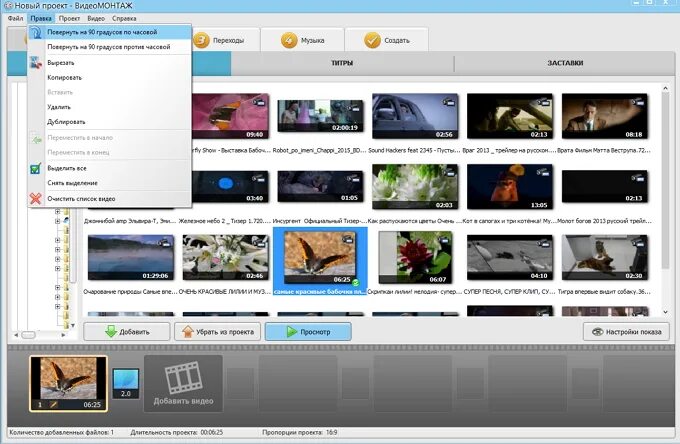The image size is (680, 444).
Task: Open the Справка menu
Action: [124, 18]
